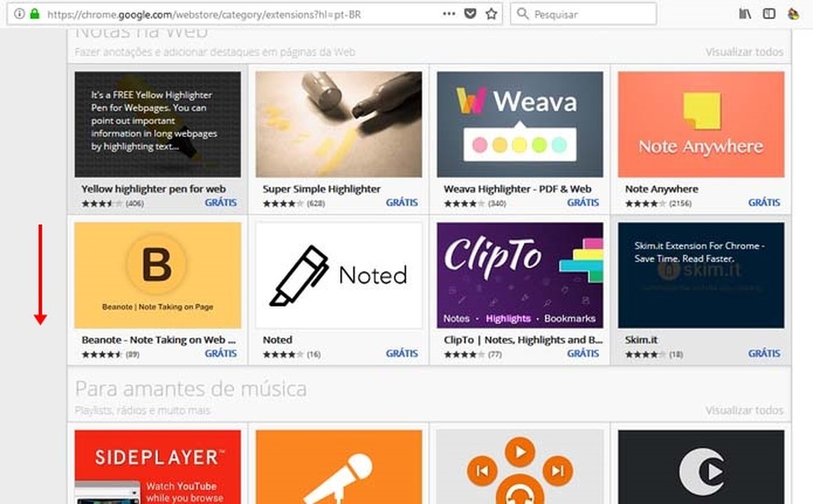This screenshot has height=504, width=813.
Task: Open the orange microphone extension tile
Action: [339, 467]
